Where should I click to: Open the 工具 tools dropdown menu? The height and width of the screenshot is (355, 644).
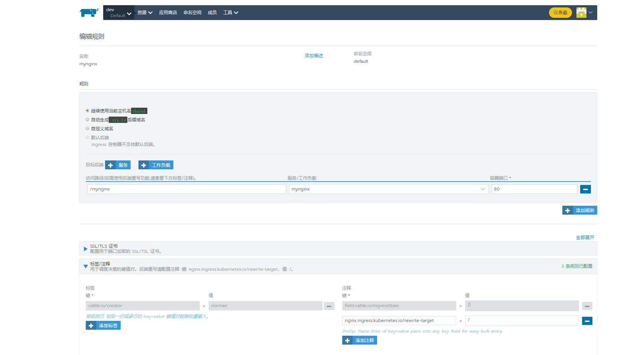click(231, 13)
